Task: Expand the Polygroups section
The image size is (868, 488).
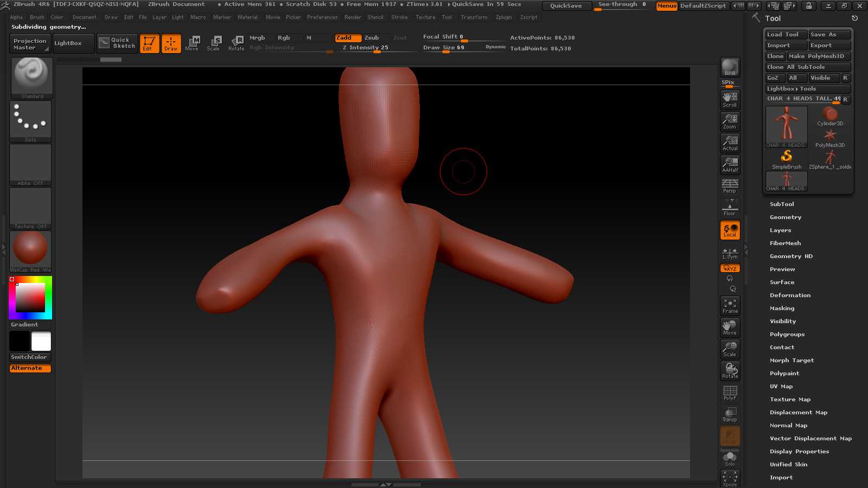Action: [787, 335]
